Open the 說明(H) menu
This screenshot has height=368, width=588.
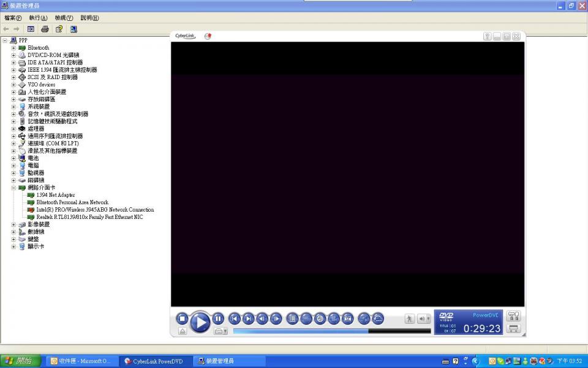(x=89, y=18)
